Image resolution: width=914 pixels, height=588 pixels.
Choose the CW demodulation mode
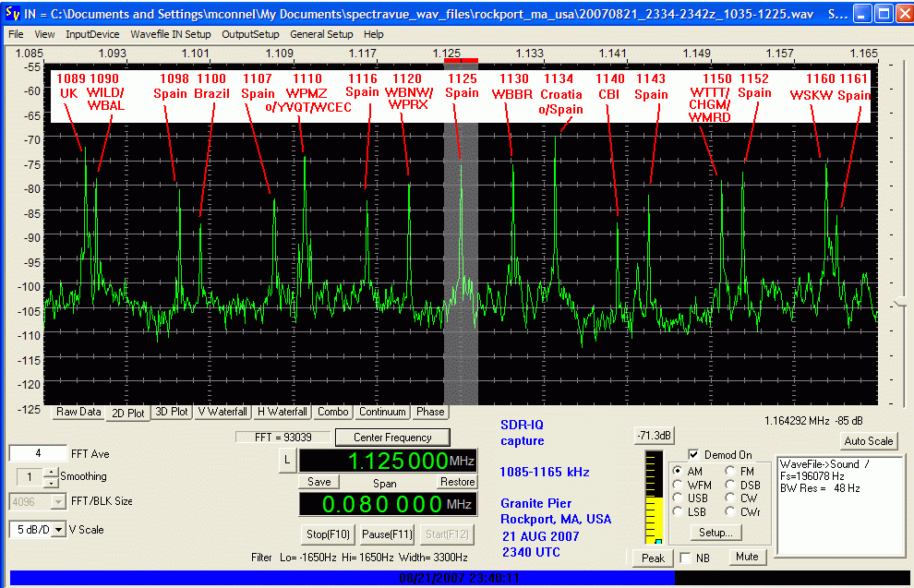(731, 498)
